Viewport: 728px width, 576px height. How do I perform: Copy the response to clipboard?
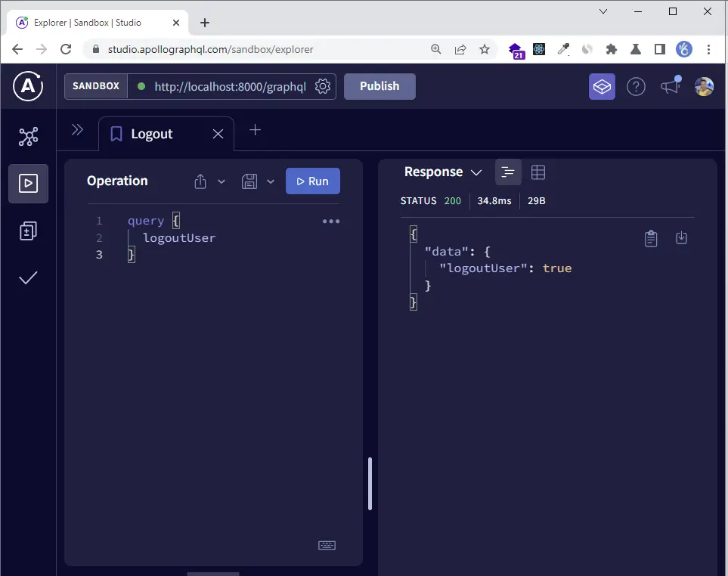(651, 238)
